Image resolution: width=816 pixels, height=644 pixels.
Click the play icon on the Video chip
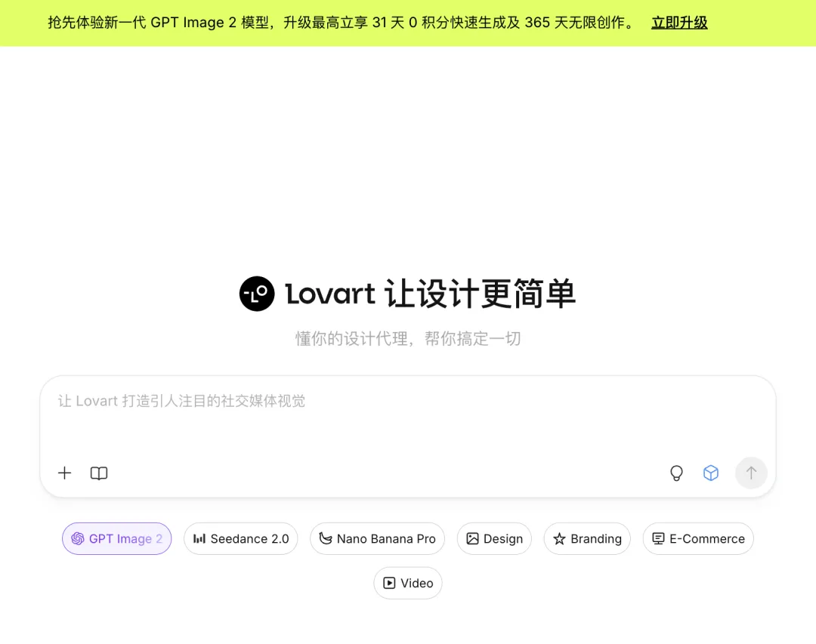point(388,583)
